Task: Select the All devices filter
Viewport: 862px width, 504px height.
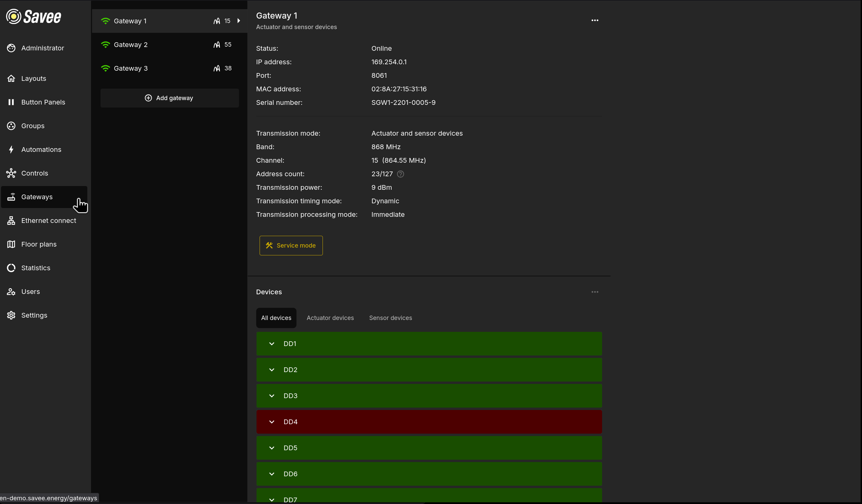Action: click(x=276, y=318)
